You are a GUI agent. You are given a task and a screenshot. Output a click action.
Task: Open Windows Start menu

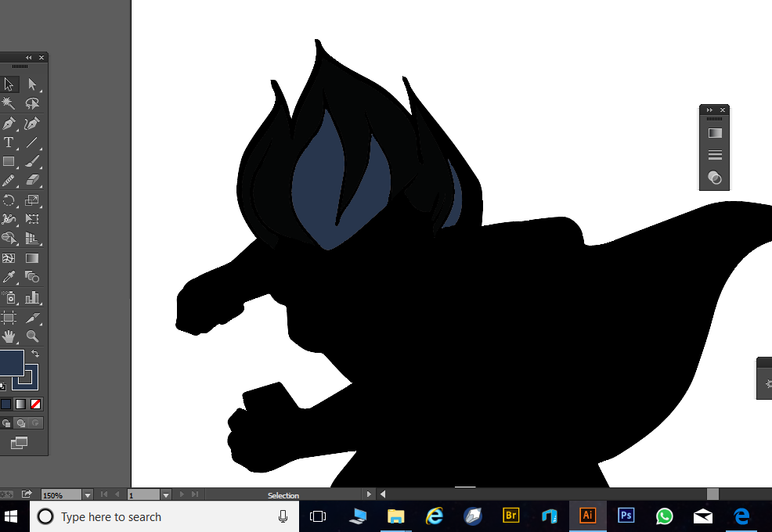click(11, 516)
